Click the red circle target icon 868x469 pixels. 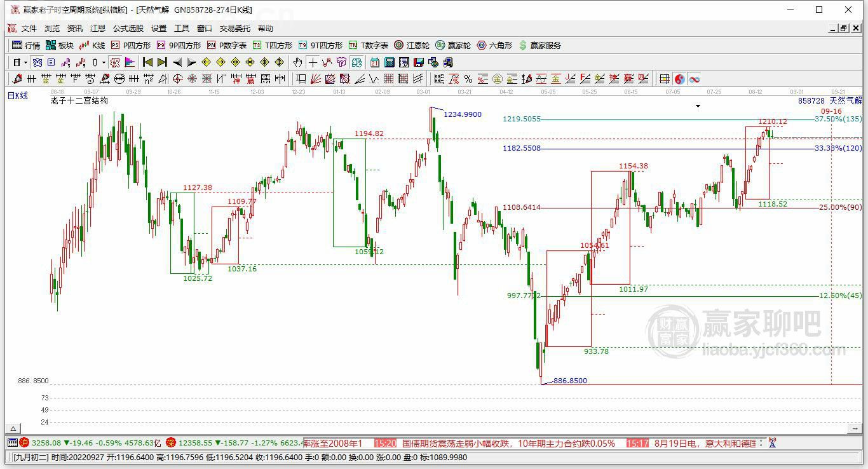pyautogui.click(x=177, y=79)
